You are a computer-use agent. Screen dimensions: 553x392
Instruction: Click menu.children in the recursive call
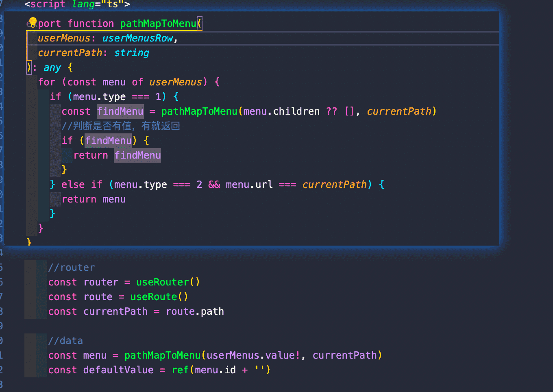281,111
